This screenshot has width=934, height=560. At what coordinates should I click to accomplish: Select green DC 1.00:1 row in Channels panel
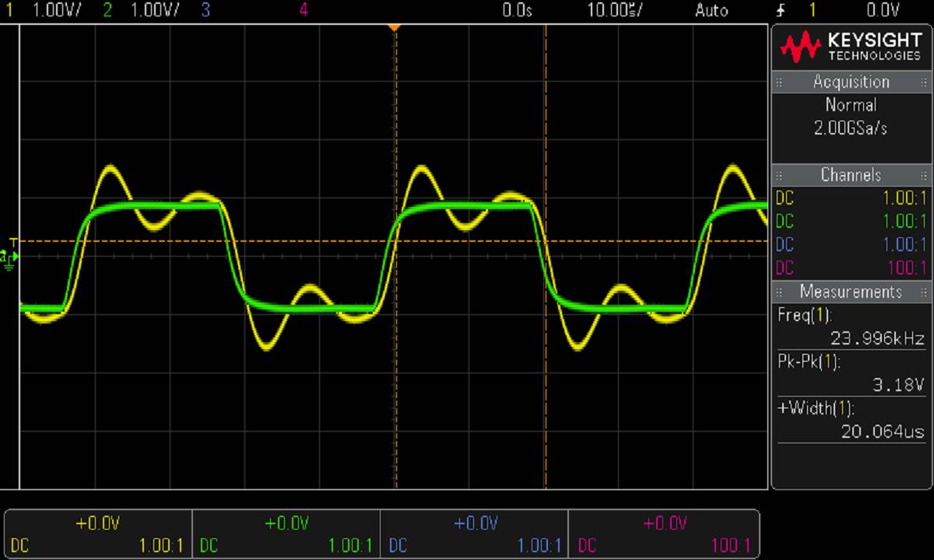pyautogui.click(x=851, y=222)
